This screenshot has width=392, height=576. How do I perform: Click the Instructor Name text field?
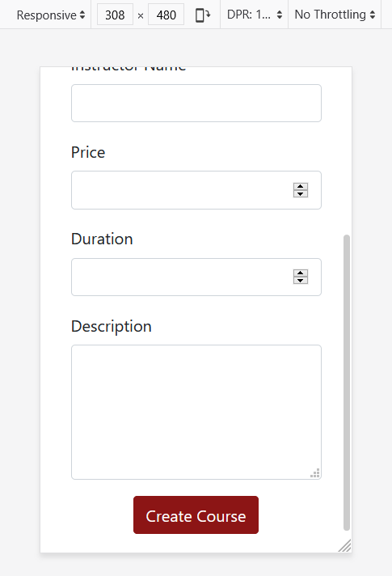coord(196,104)
